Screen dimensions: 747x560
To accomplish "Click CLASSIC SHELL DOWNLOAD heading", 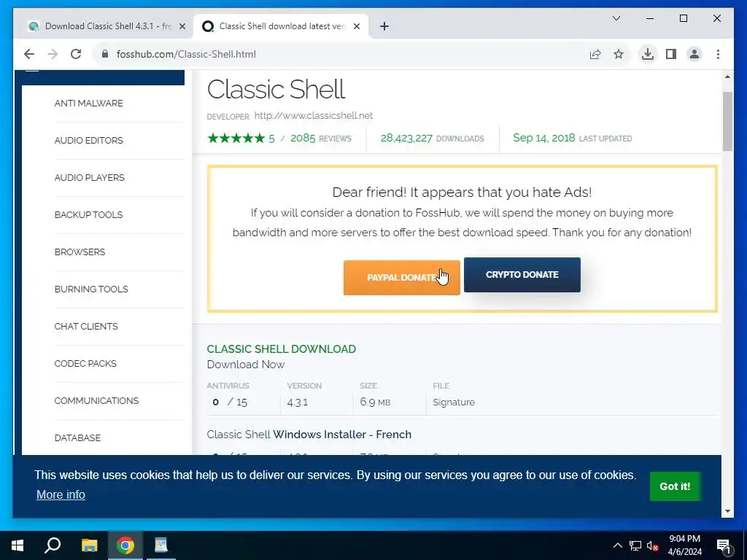I will click(x=281, y=349).
